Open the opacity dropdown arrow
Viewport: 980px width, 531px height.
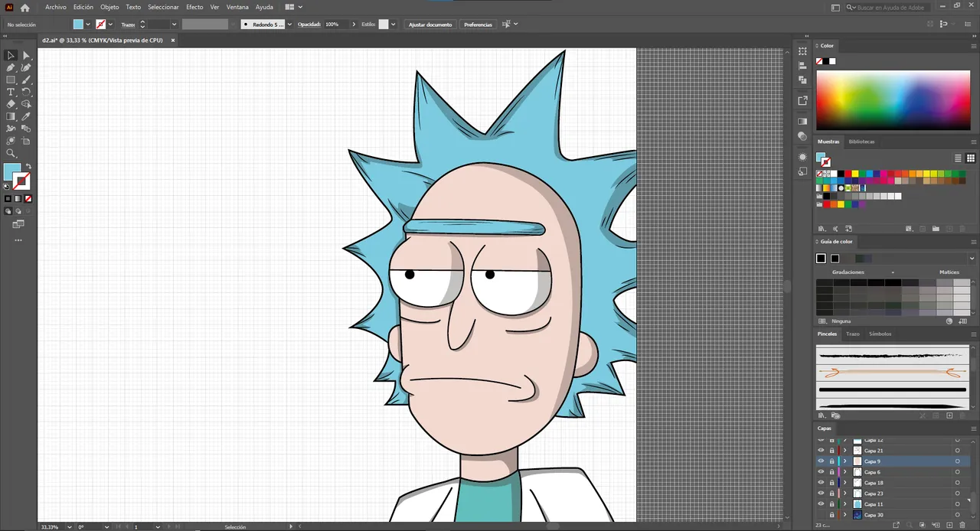pyautogui.click(x=354, y=24)
